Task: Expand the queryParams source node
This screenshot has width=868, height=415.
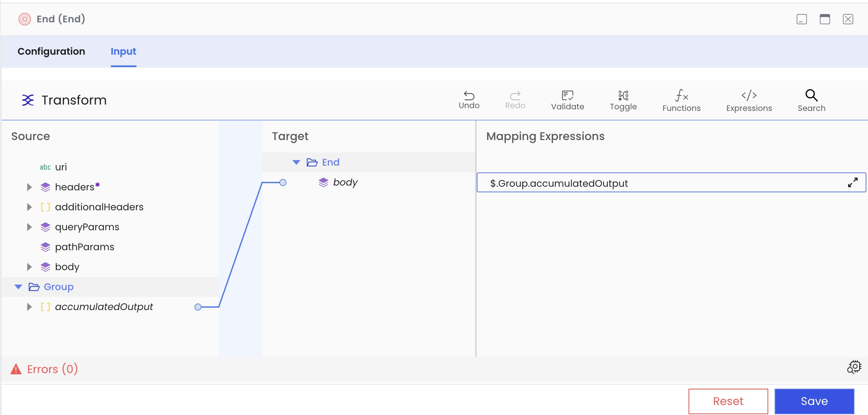Action: coord(29,227)
